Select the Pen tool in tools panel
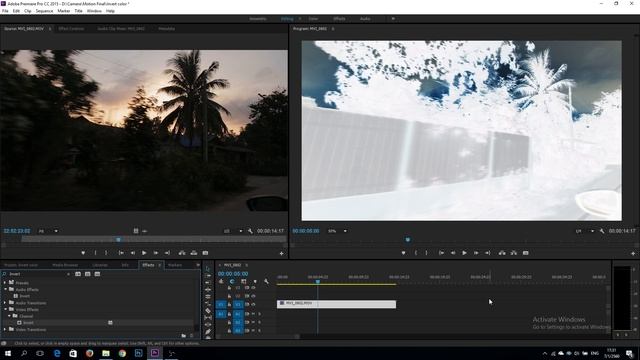Image resolution: width=640 pixels, height=360 pixels. point(208,332)
